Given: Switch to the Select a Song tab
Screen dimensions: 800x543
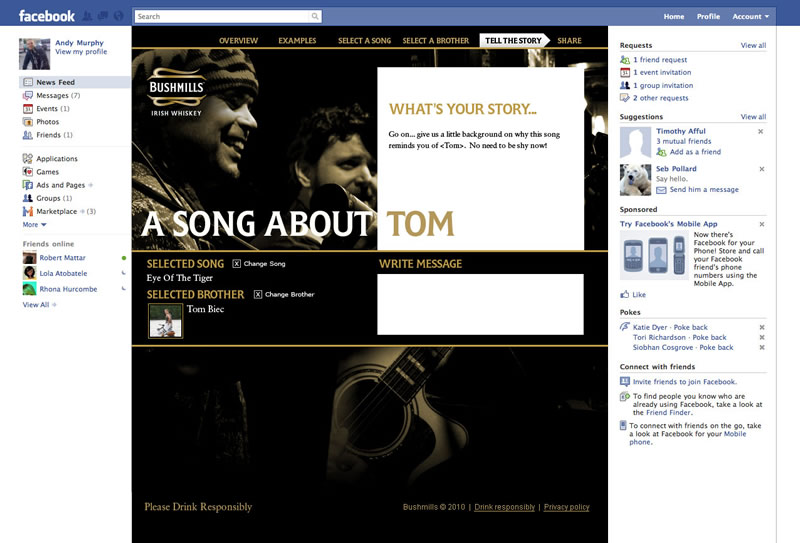Looking at the screenshot, I should [x=364, y=40].
